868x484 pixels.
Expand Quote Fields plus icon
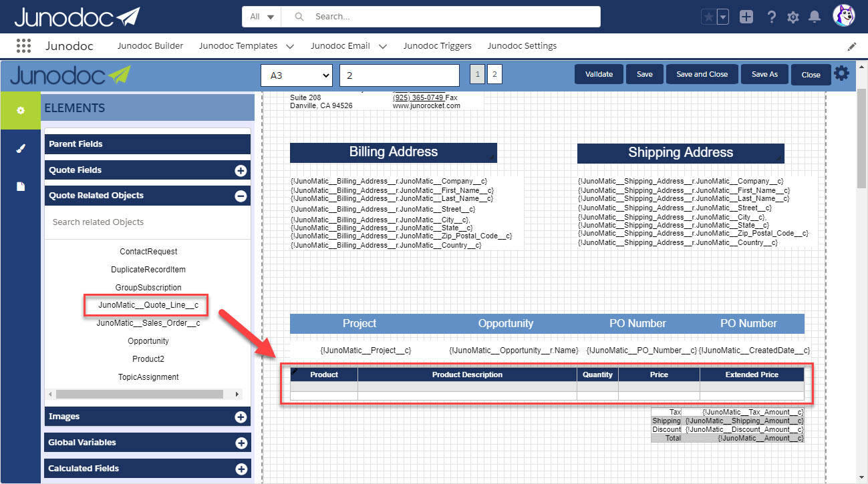[x=241, y=170]
